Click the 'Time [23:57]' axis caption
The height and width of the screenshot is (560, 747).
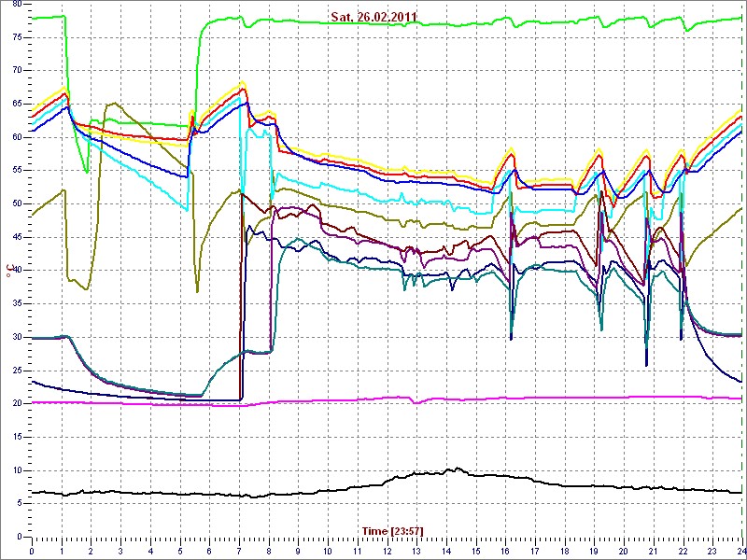click(x=393, y=530)
